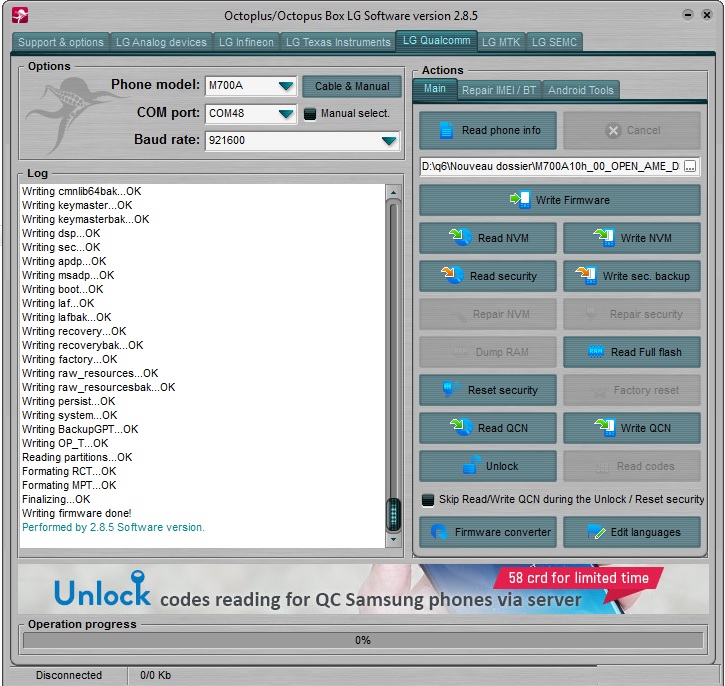Click the Read Full flash RAM chip icon
Screen dimensions: 725x686
(x=596, y=352)
